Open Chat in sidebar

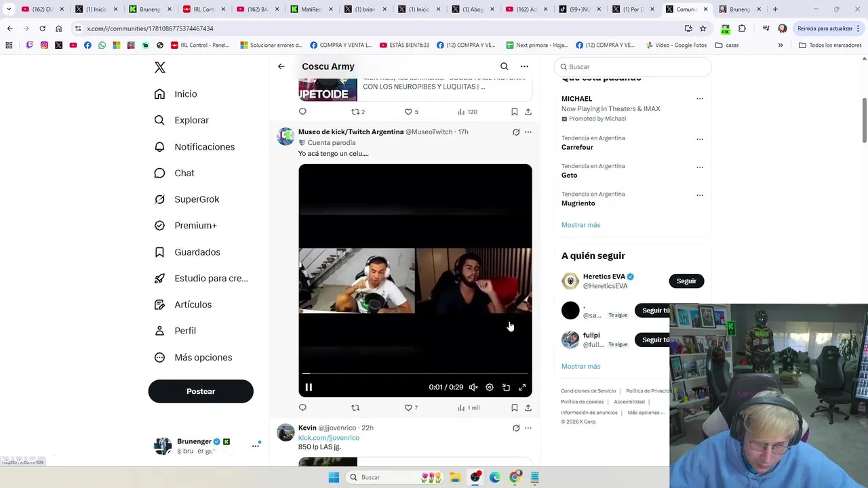(x=174, y=173)
